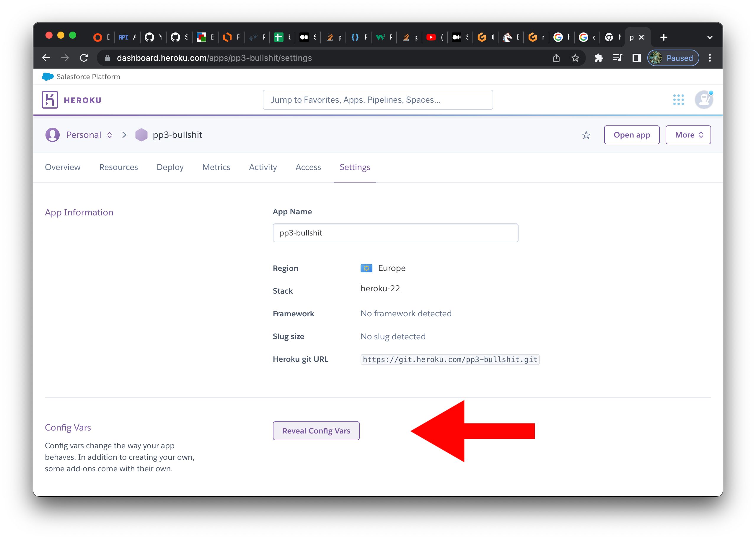The width and height of the screenshot is (756, 540).
Task: Click the page share icon in address bar
Action: [556, 58]
